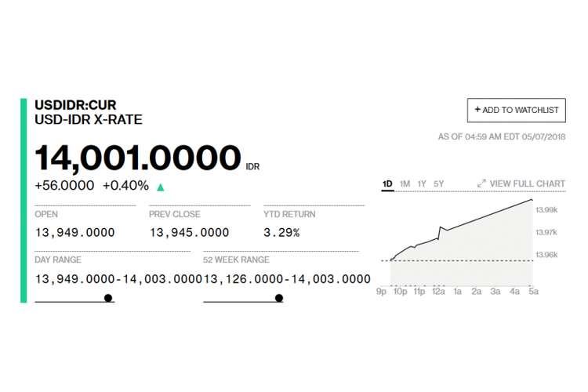Click the 14,001.0000 price value
Viewport: 588px width, 392px height.
[x=138, y=158]
